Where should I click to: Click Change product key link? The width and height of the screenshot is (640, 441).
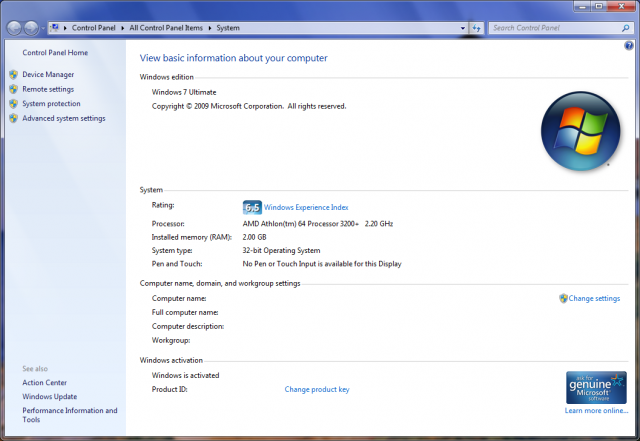click(x=317, y=390)
